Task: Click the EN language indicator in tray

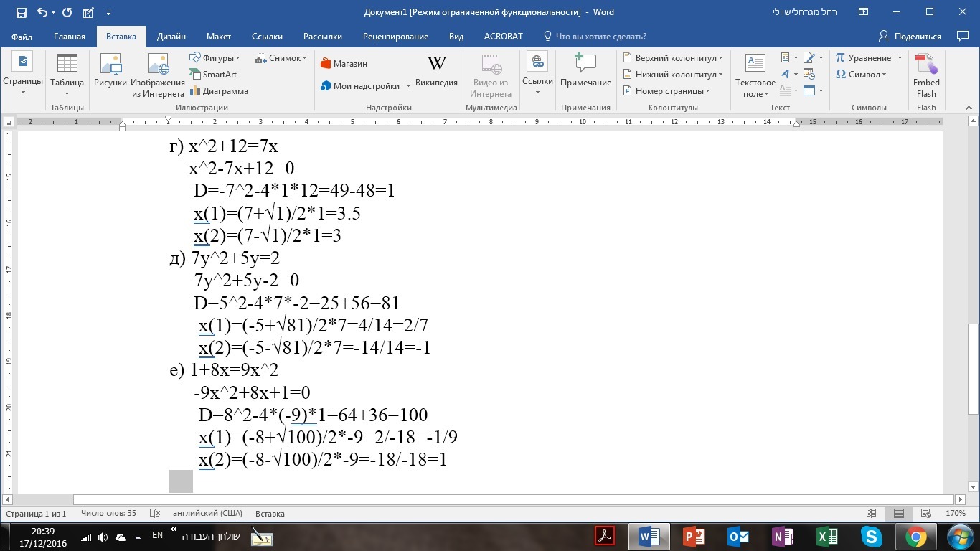Action: point(158,535)
